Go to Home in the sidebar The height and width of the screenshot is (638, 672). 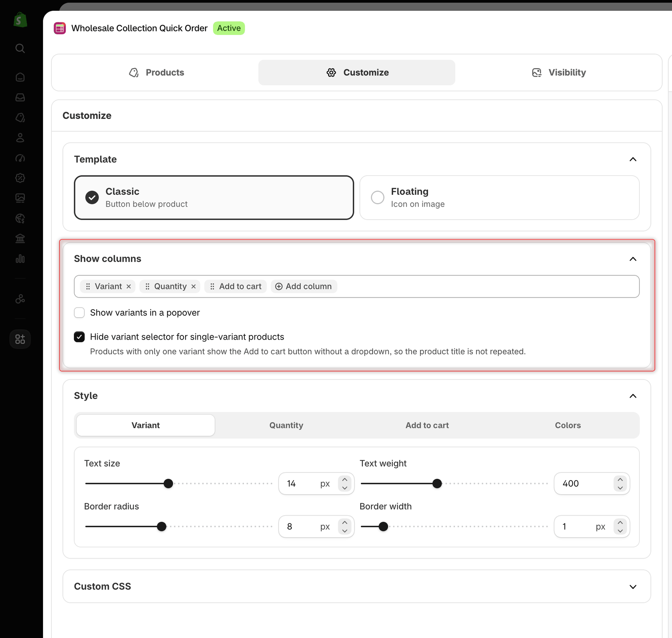[20, 77]
